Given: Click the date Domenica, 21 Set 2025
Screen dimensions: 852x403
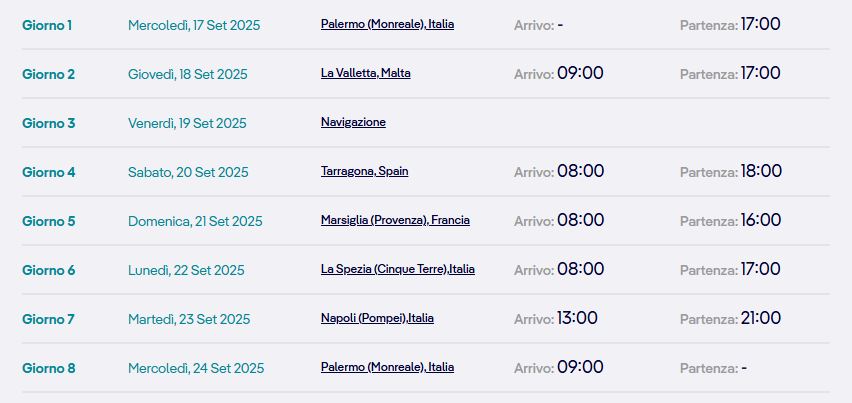Looking at the screenshot, I should click(x=195, y=221).
